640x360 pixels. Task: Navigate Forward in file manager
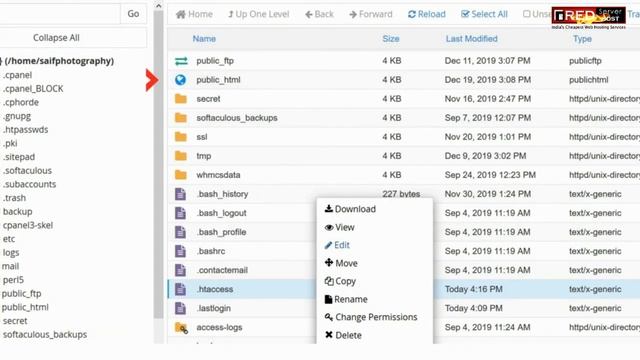click(x=371, y=14)
